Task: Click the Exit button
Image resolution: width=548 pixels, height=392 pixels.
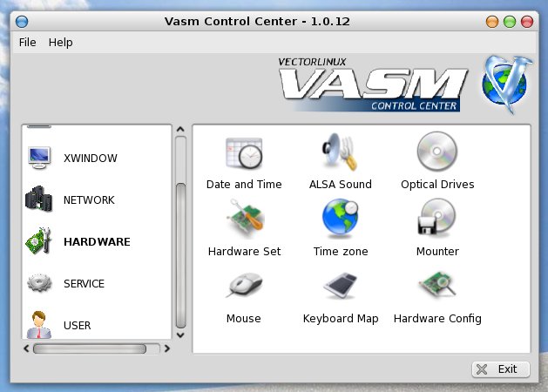Action: [x=500, y=369]
